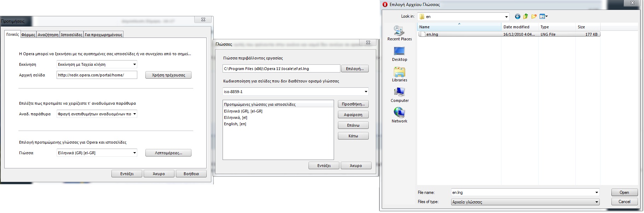Open the View menu icon in file dialog
The width and height of the screenshot is (644, 213).
click(x=544, y=16)
